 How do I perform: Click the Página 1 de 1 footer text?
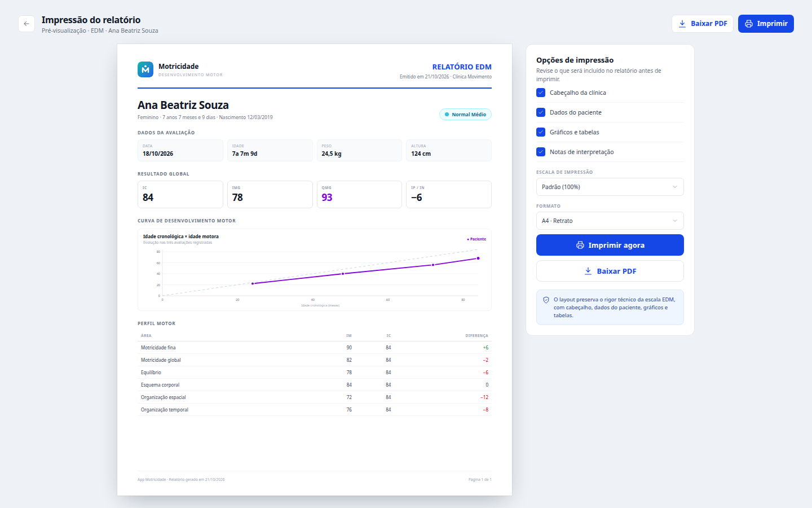click(480, 480)
